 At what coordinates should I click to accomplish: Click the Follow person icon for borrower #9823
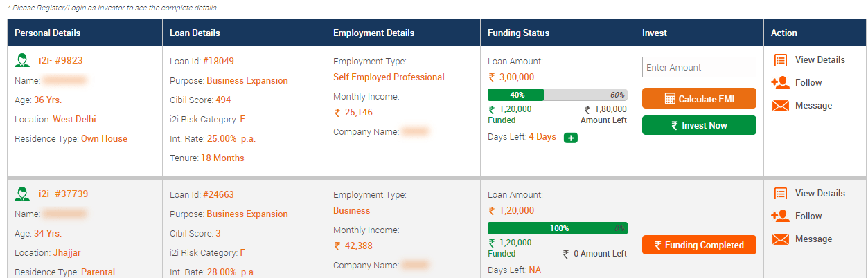780,83
